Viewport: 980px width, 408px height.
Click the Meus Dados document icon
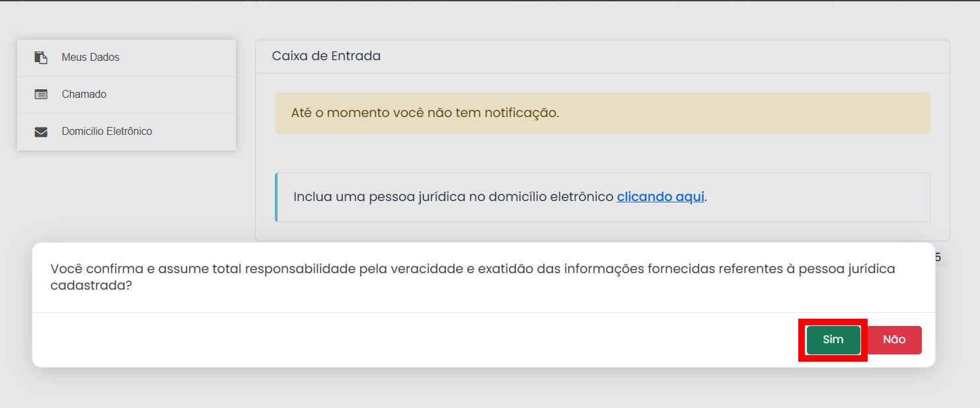pos(41,58)
